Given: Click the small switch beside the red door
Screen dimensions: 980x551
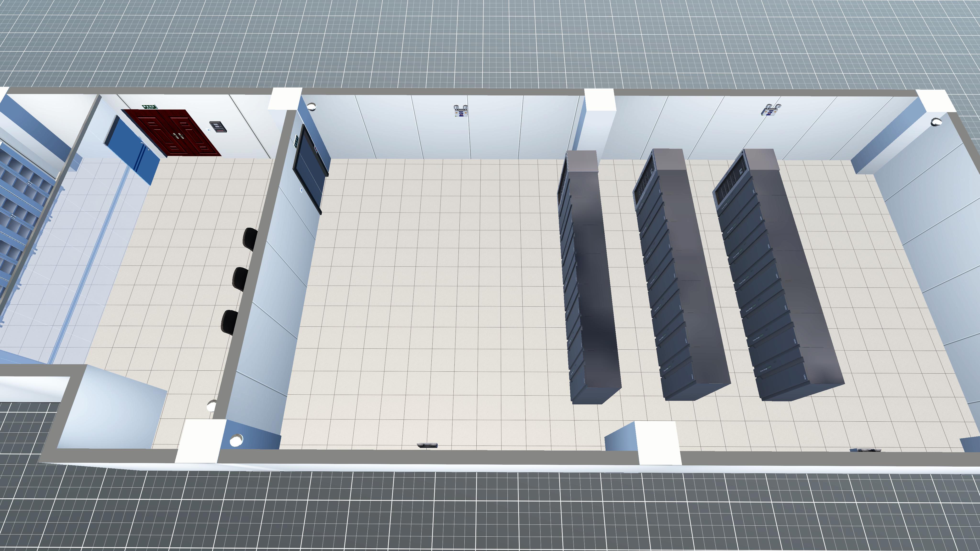Looking at the screenshot, I should point(208,130).
